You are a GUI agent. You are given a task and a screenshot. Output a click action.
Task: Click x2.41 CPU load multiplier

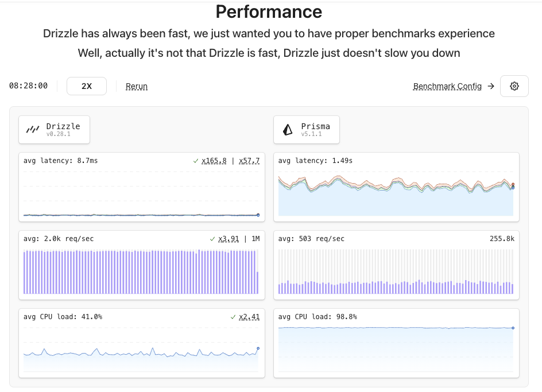click(249, 317)
